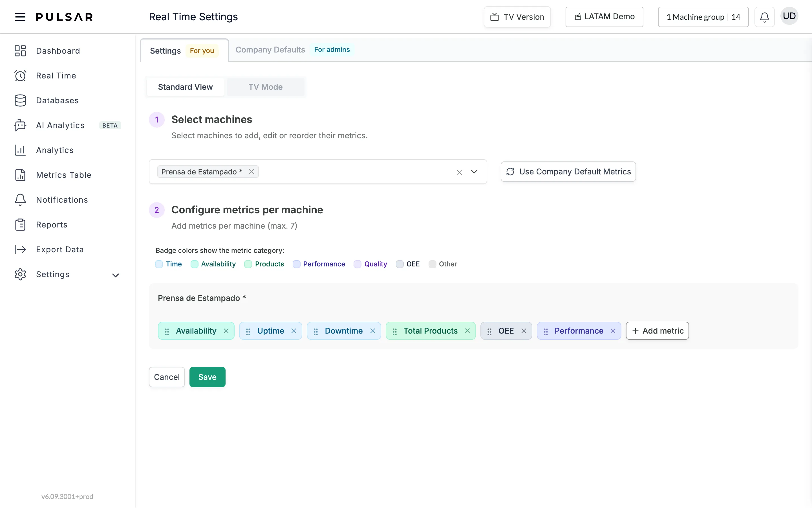Go to Export Data in sidebar

(x=60, y=250)
